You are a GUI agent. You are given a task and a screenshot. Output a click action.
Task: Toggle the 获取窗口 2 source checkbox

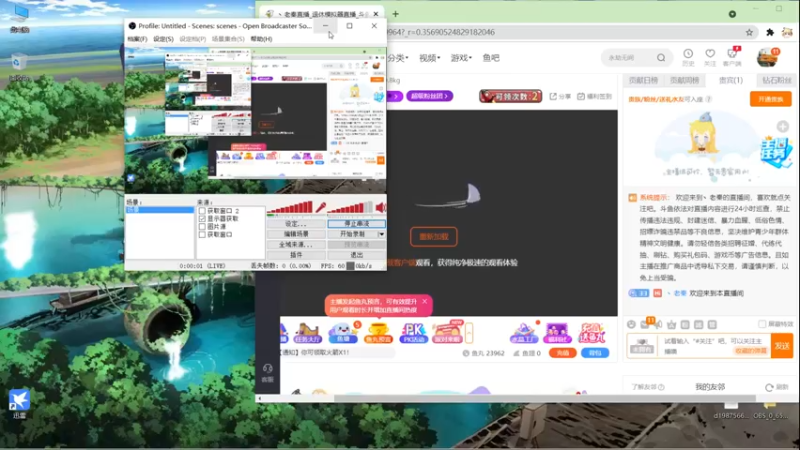pos(202,211)
